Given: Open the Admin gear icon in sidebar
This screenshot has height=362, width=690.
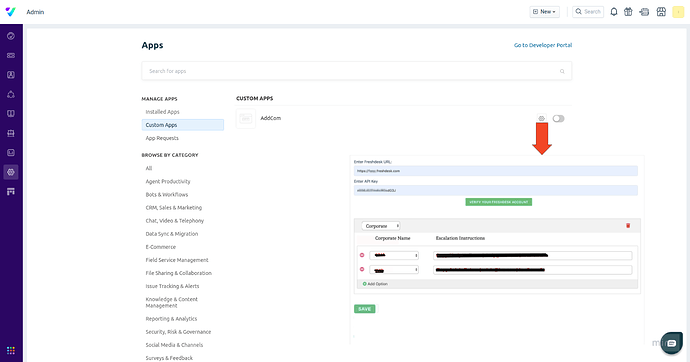Looking at the screenshot, I should coord(11,172).
